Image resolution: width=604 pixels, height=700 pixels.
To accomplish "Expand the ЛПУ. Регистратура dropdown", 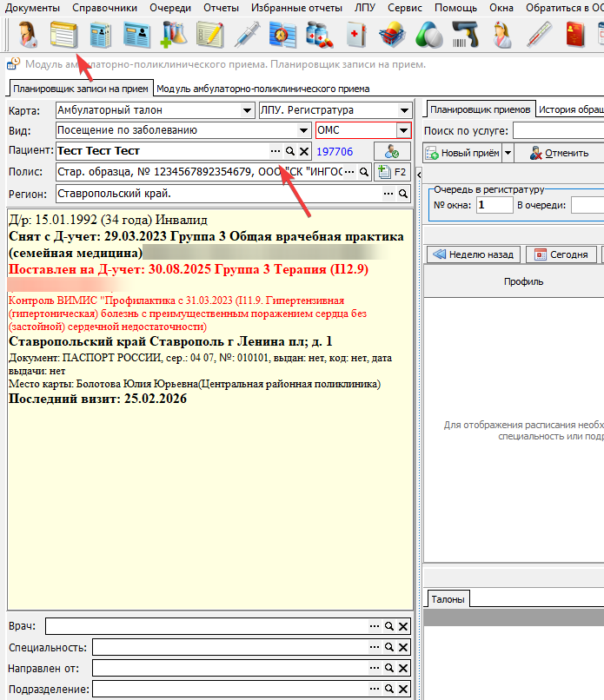I will 404,110.
